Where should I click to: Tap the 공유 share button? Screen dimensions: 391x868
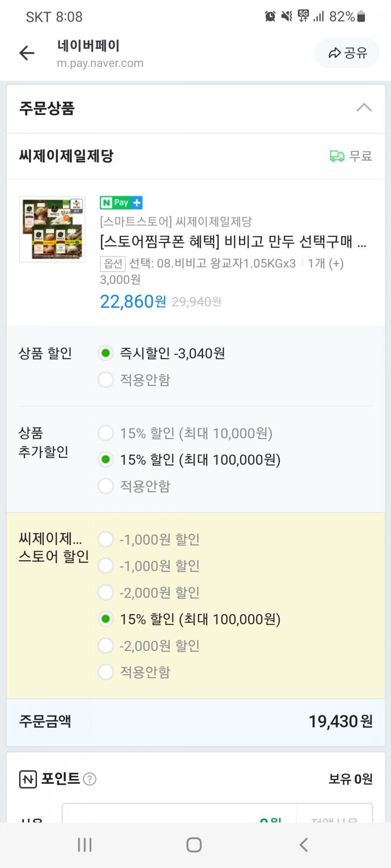click(347, 53)
